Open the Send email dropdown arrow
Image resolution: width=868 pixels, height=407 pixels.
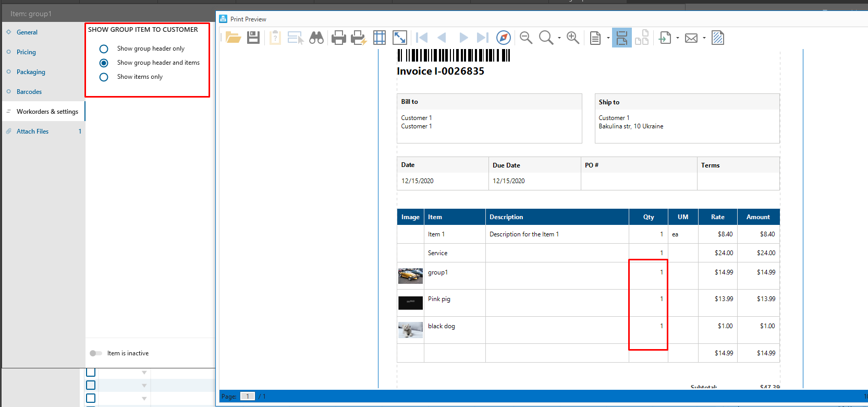[x=704, y=38]
